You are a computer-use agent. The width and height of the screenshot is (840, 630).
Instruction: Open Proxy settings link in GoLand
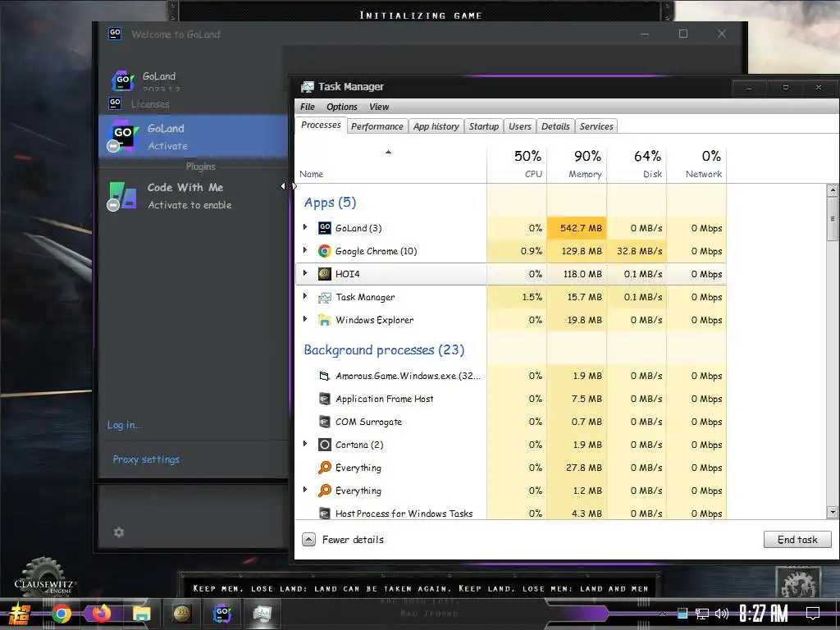(x=146, y=459)
